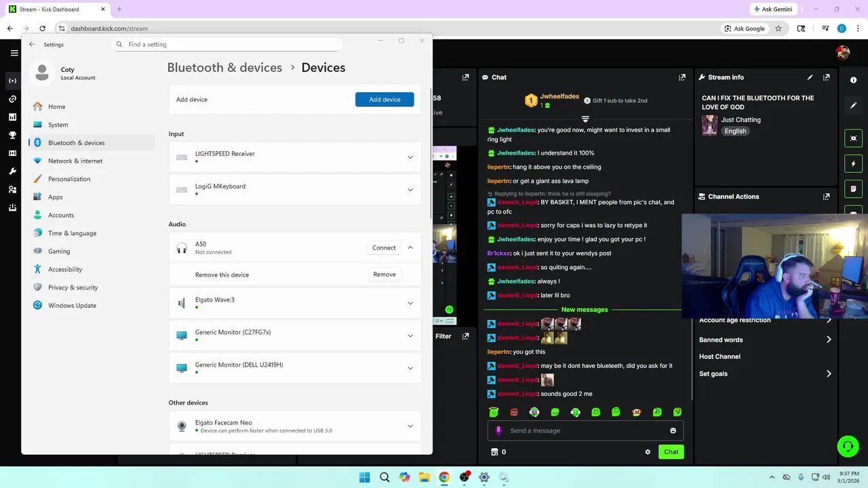The image size is (868, 488).
Task: Jump to New messages divider in chat
Action: pyautogui.click(x=585, y=310)
